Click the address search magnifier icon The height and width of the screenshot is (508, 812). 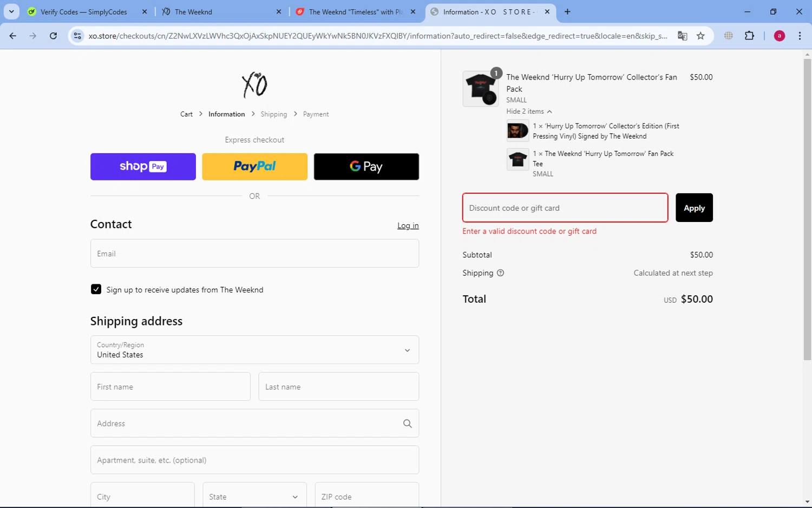[x=407, y=424]
